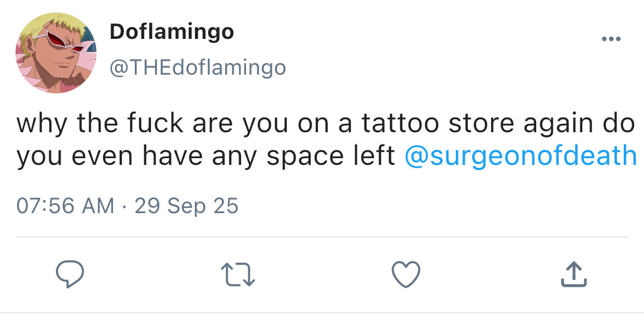Expand tweet actions using the ellipsis
Image resolution: width=644 pixels, height=322 pixels.
(611, 39)
